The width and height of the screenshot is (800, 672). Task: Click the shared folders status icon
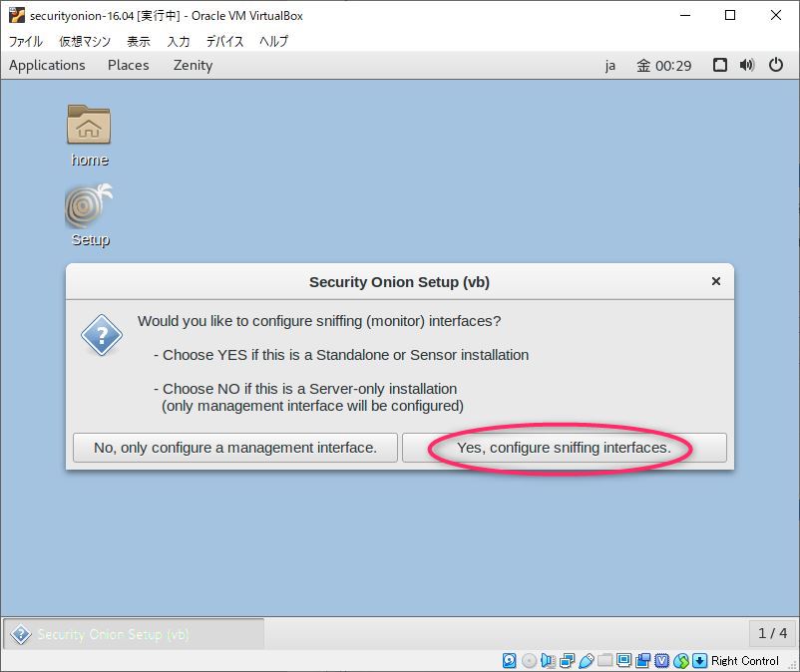coord(605,661)
